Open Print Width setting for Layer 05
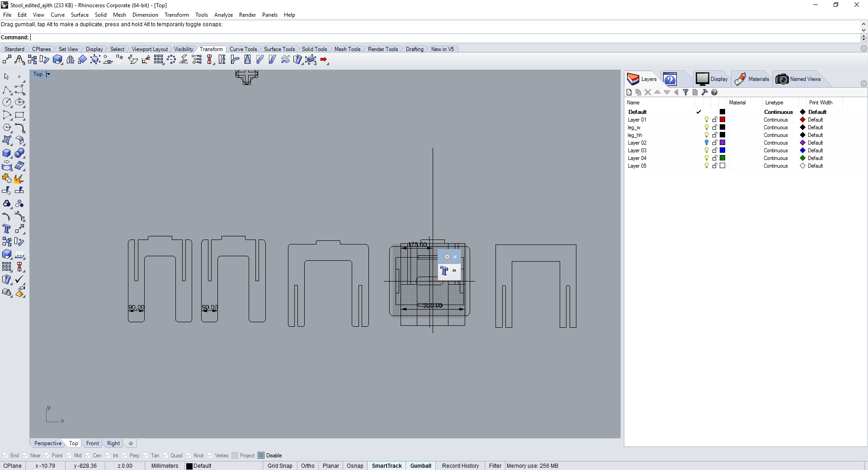The height and width of the screenshot is (470, 868). (815, 166)
